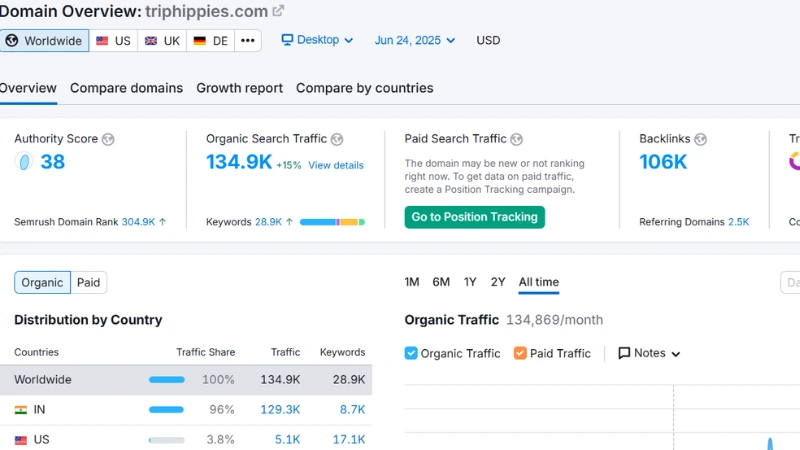Open the View details link
Viewport: 800px width, 450px height.
pyautogui.click(x=336, y=165)
